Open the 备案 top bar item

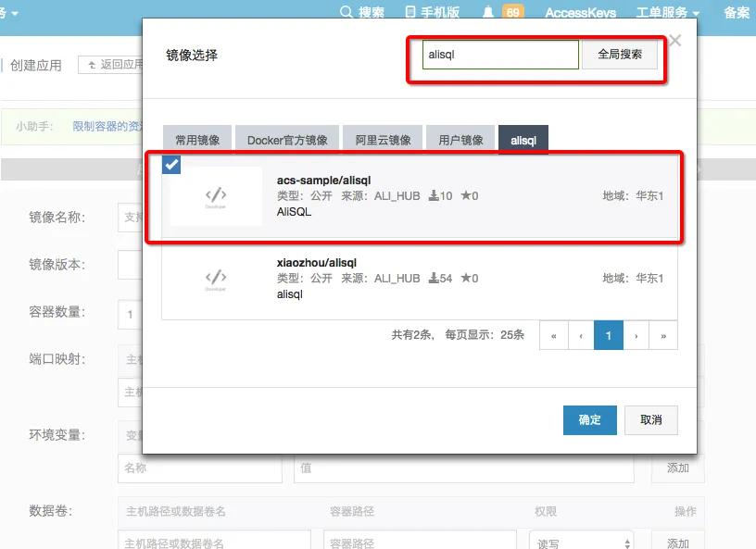(737, 13)
